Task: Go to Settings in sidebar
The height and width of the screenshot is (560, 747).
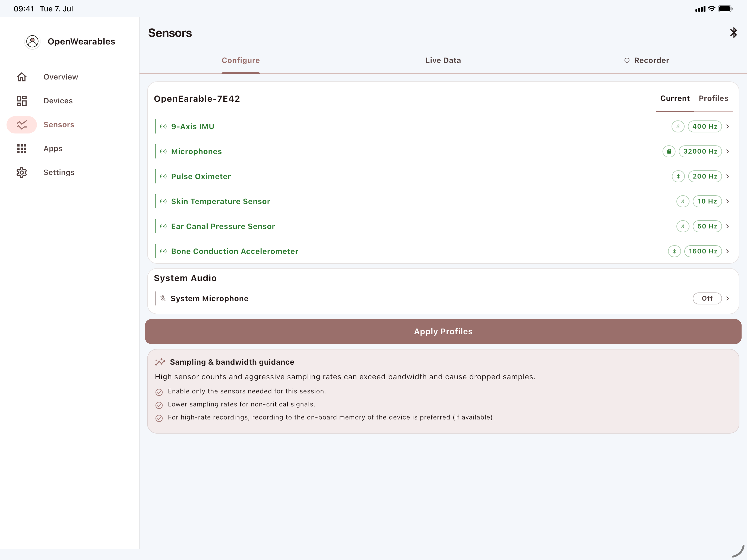Action: tap(59, 173)
